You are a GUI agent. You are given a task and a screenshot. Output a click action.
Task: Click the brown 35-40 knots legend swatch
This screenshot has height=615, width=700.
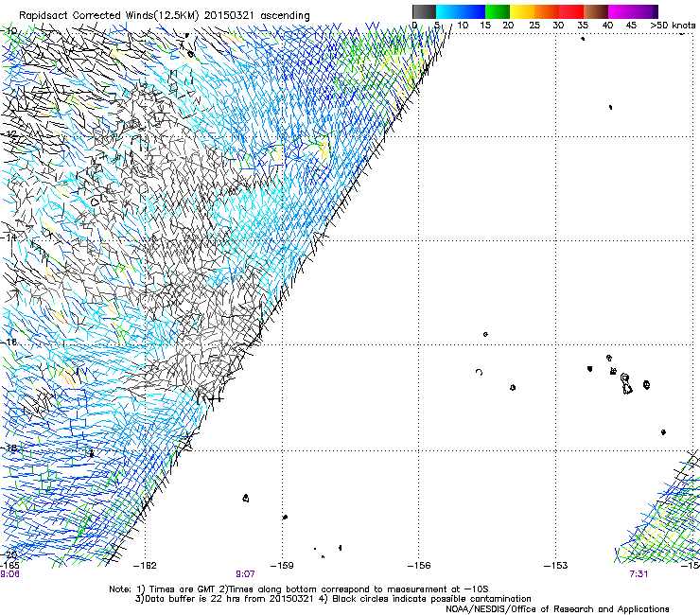(x=596, y=11)
